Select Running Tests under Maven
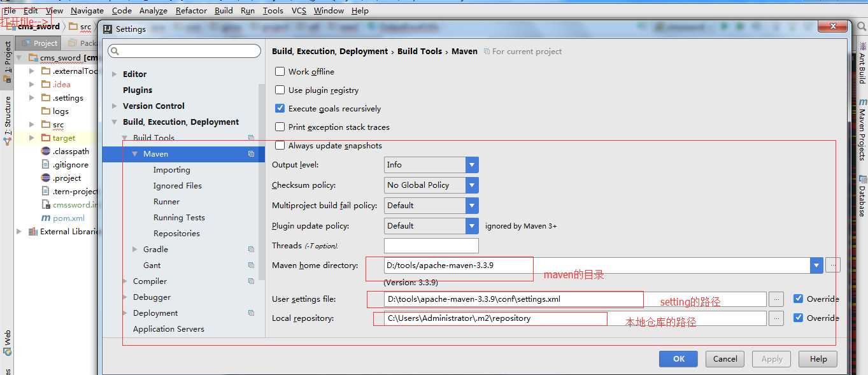This screenshot has height=375, width=868. click(179, 218)
